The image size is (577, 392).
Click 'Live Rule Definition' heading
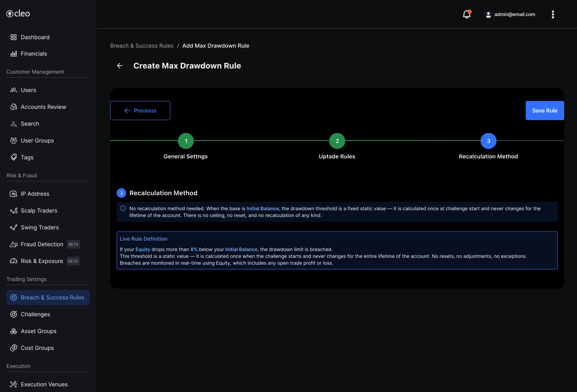tap(143, 239)
